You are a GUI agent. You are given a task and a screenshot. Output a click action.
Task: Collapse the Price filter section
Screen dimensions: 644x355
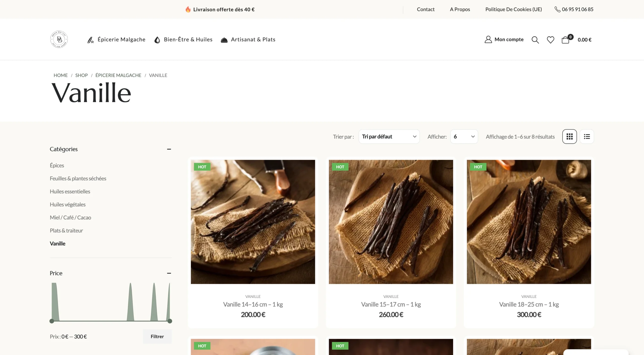click(169, 273)
